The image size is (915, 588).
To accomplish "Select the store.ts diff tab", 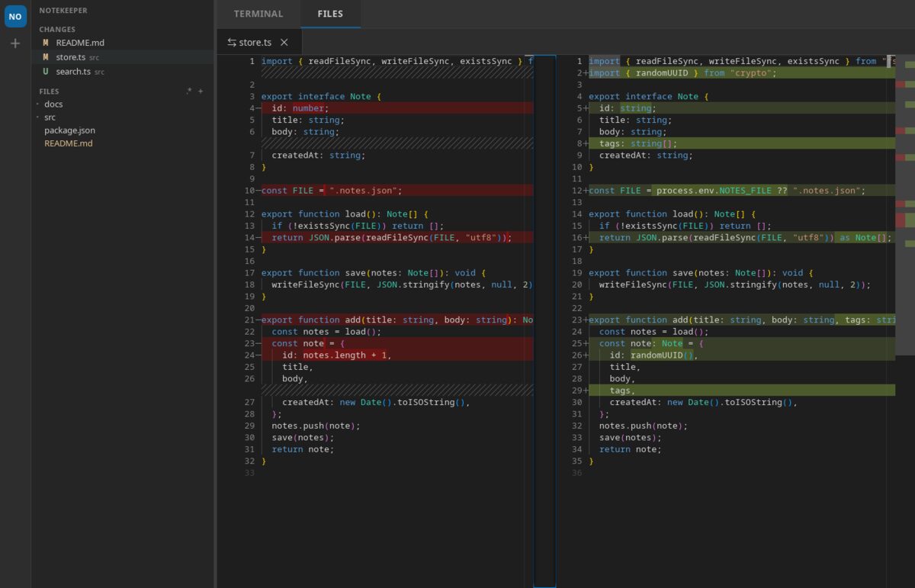I will pyautogui.click(x=259, y=43).
